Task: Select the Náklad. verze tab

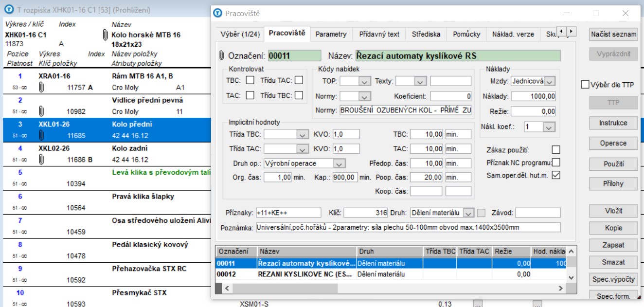Action: click(513, 34)
